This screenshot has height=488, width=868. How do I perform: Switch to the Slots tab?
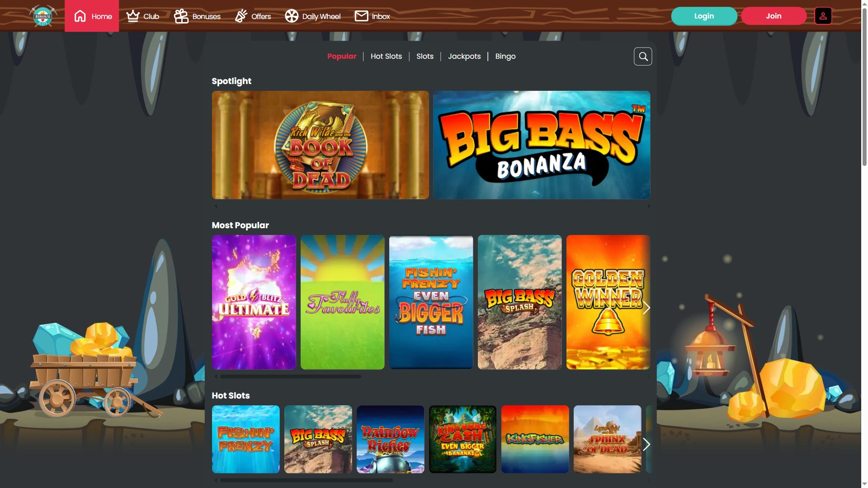click(x=425, y=56)
